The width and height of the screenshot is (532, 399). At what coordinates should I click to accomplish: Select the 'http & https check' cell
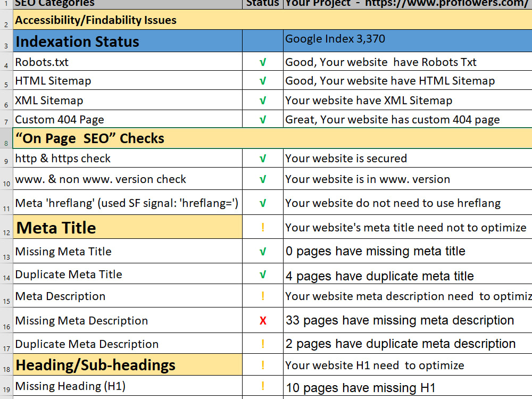tap(128, 158)
